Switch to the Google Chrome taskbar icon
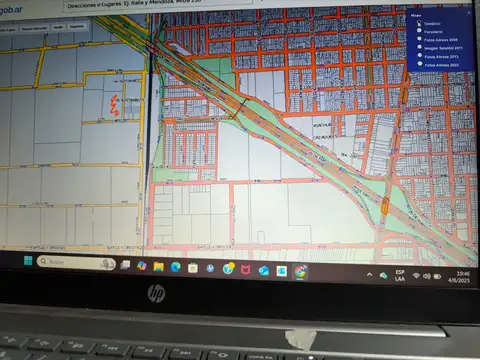The width and height of the screenshot is (480, 360). click(x=300, y=272)
